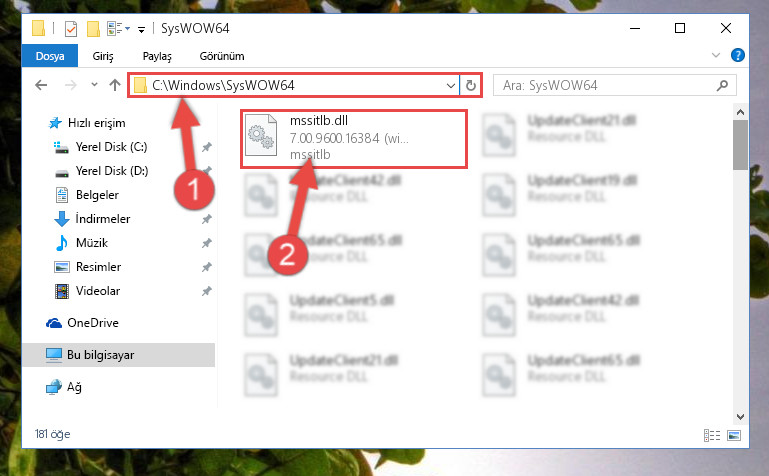
Task: Switch to large thumbnails view icon
Action: 734,435
